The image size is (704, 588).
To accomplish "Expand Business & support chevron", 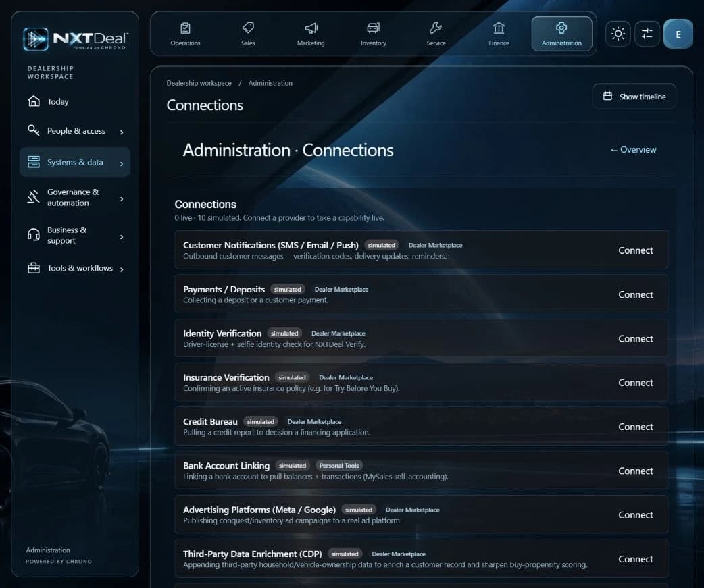I will point(122,236).
